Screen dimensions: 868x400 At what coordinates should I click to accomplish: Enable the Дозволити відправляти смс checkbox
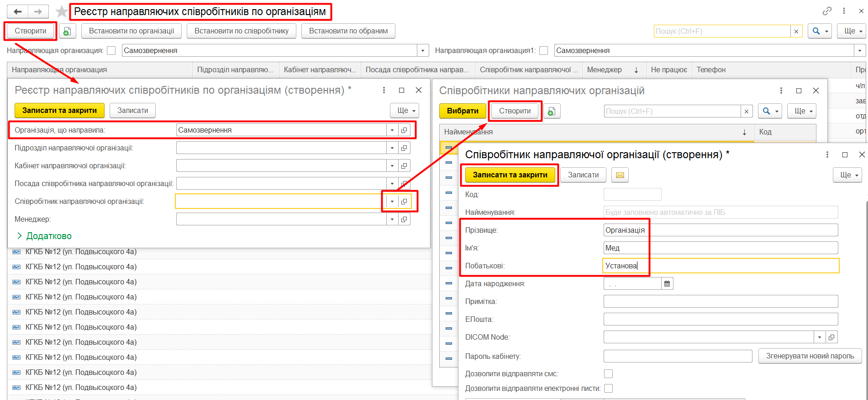[608, 374]
